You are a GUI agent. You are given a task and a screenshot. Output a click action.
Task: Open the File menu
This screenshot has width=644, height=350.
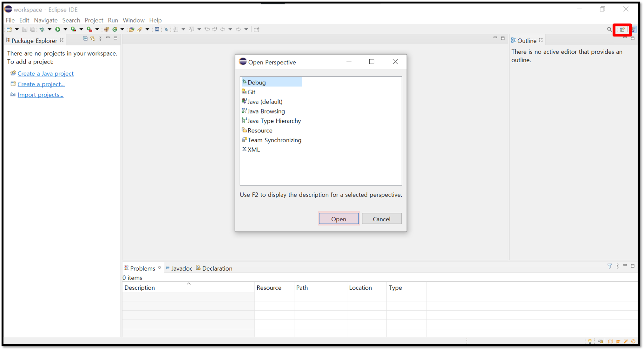(10, 20)
